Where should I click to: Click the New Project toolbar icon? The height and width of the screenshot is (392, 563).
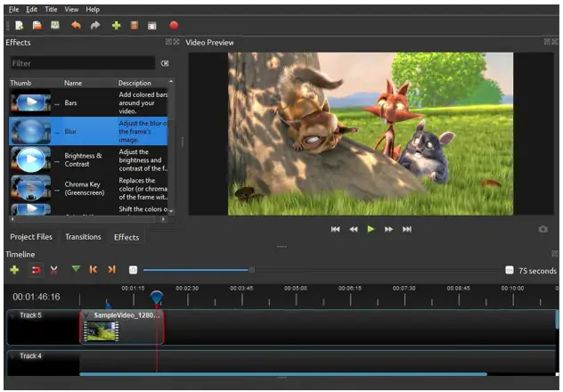point(19,26)
